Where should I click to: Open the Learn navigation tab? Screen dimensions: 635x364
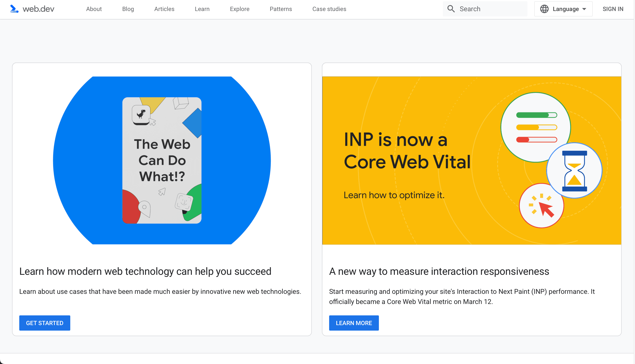click(202, 9)
